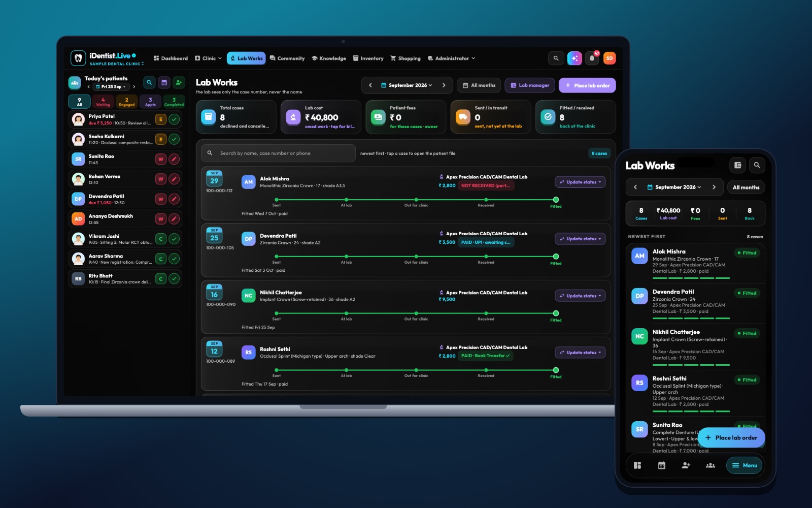This screenshot has width=812, height=508.
Task: Click the header search magnifier icon
Action: coord(556,58)
